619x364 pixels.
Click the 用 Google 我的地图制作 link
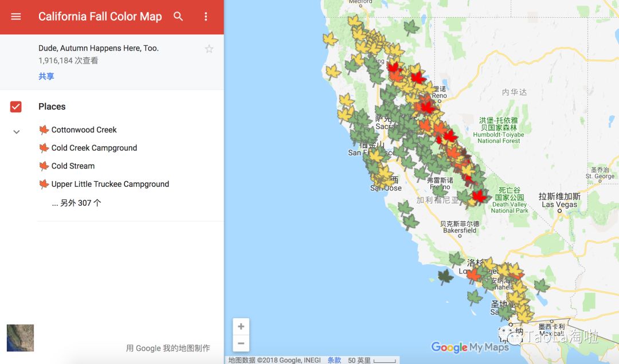click(168, 348)
